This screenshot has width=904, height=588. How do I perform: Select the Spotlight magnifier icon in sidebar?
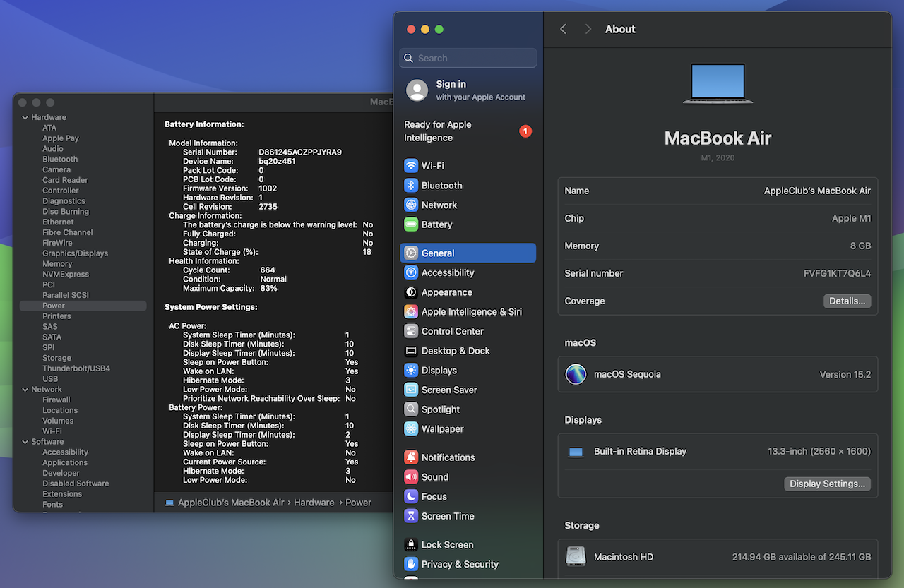point(411,409)
